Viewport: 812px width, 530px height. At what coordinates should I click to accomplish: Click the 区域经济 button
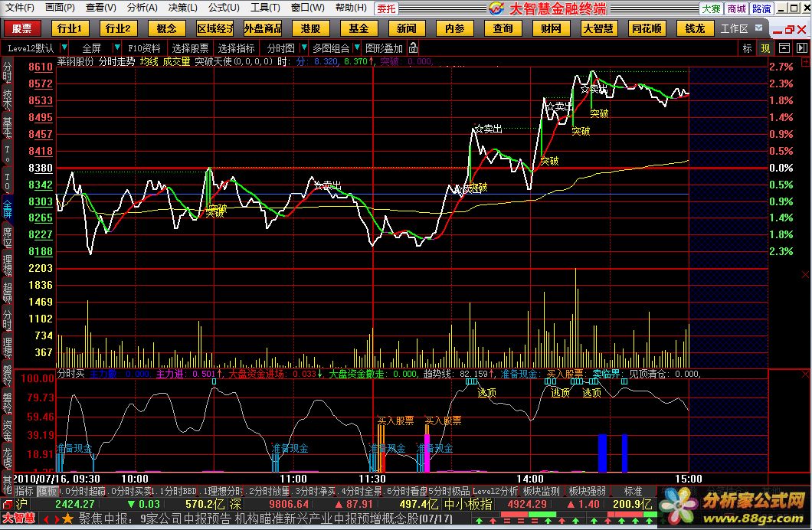(215, 28)
